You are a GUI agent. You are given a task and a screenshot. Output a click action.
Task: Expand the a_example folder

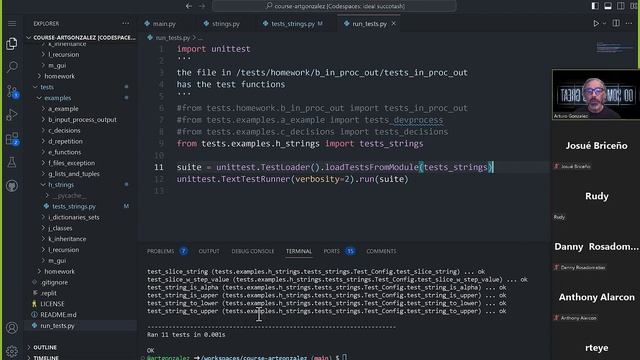tap(63, 109)
